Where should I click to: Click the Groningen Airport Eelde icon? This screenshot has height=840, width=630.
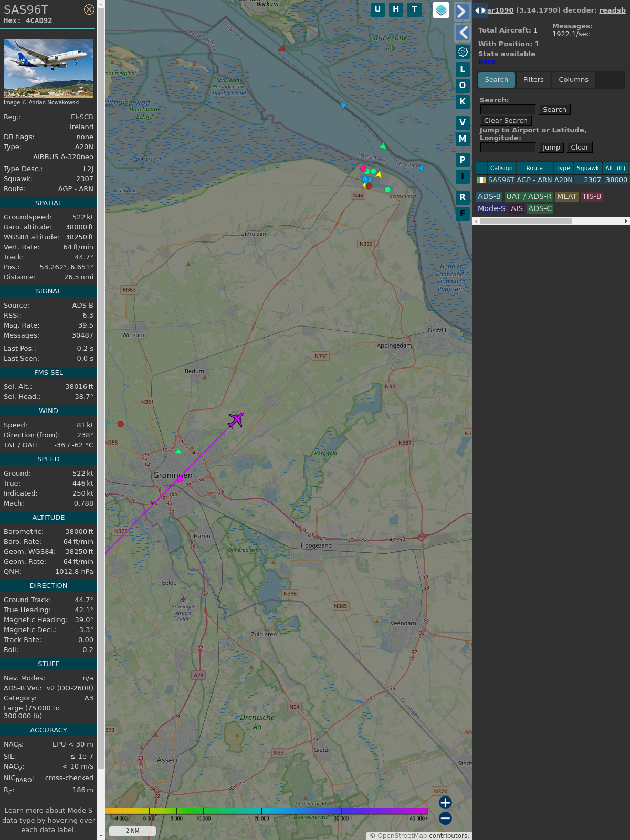click(x=183, y=599)
